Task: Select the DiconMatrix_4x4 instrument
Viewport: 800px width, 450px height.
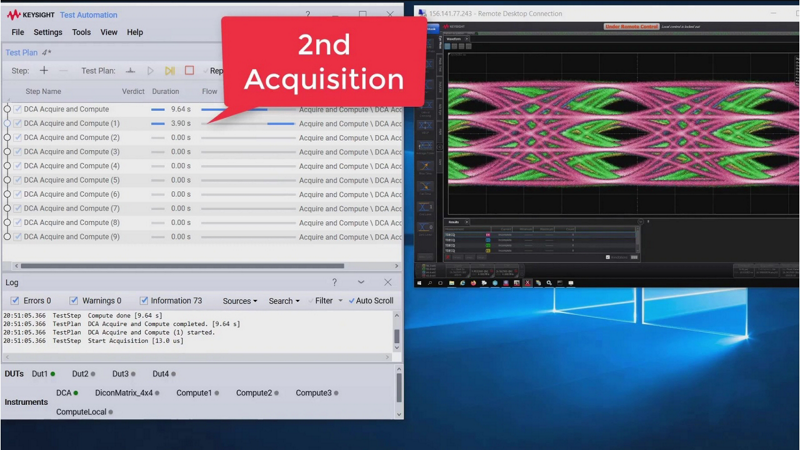Action: point(127,393)
